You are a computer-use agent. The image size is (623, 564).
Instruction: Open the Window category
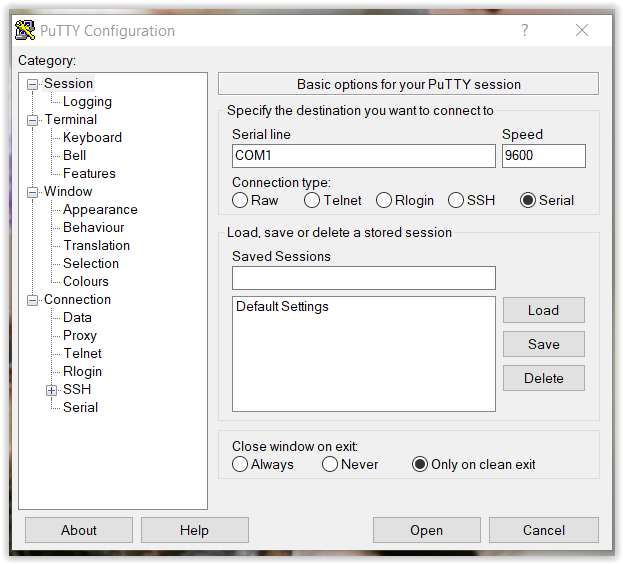coord(68,191)
